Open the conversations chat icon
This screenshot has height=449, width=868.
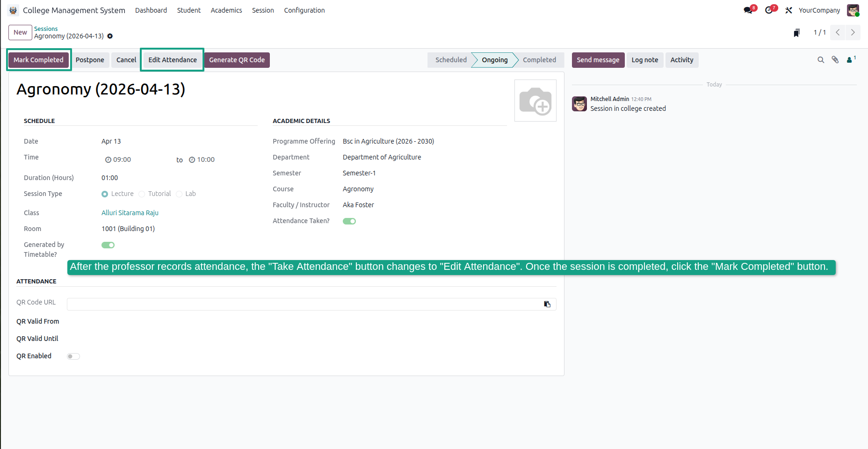tap(749, 10)
